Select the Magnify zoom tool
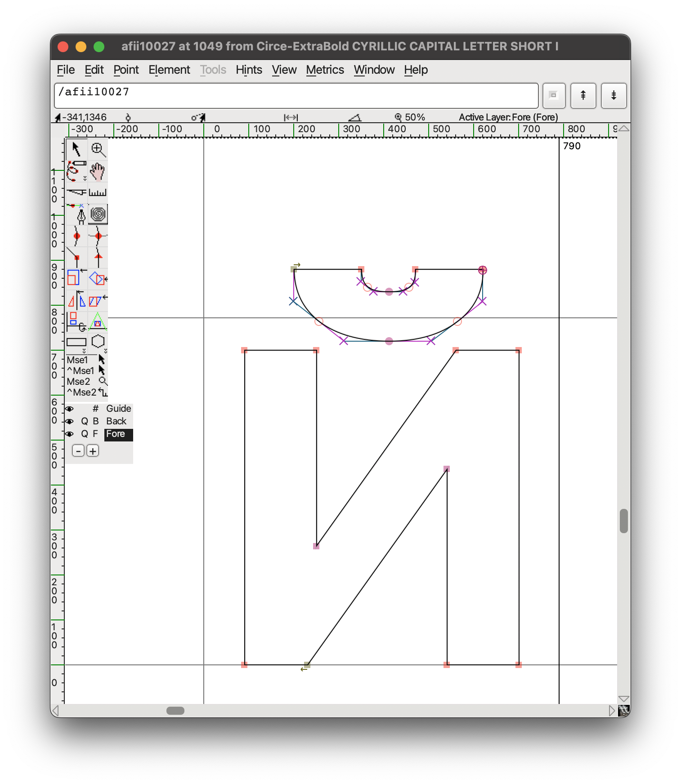The width and height of the screenshot is (681, 784). 98,149
